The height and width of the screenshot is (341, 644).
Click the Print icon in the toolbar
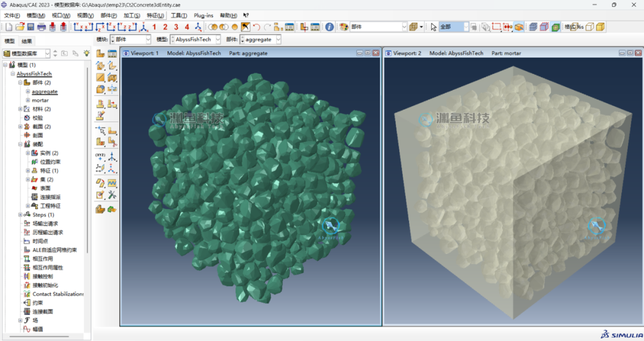pos(42,27)
